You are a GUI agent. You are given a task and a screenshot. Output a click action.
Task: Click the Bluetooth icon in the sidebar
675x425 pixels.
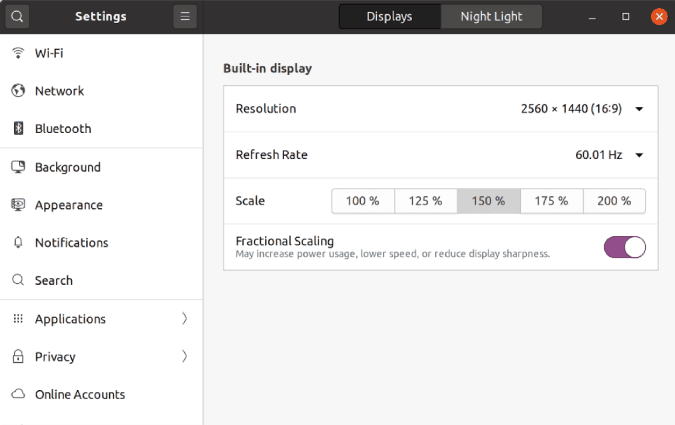(18, 128)
